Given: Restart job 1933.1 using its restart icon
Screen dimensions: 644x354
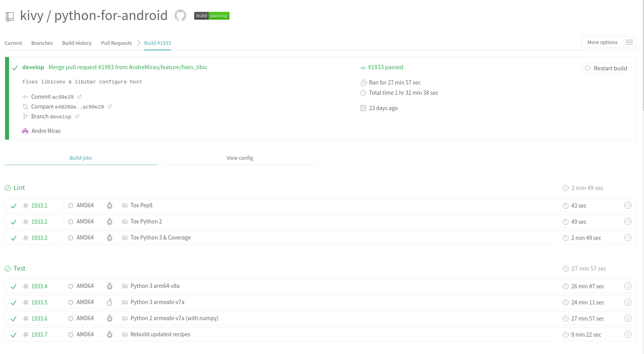Looking at the screenshot, I should (x=628, y=205).
